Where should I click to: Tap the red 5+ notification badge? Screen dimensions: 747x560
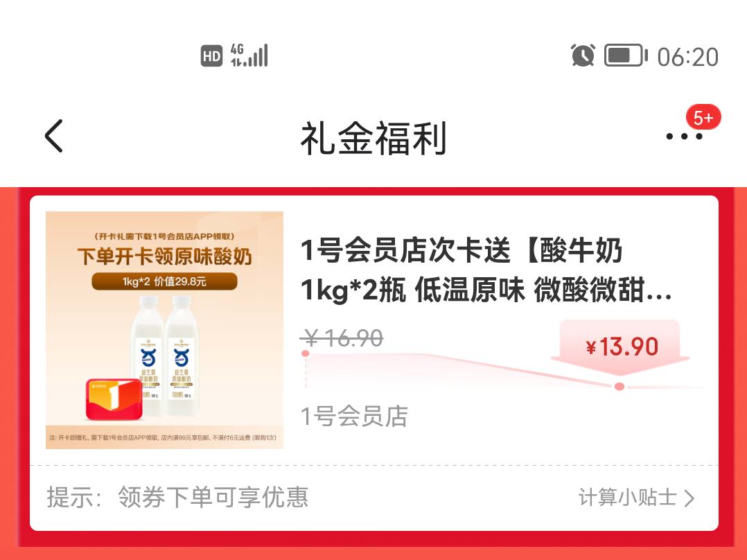(703, 117)
